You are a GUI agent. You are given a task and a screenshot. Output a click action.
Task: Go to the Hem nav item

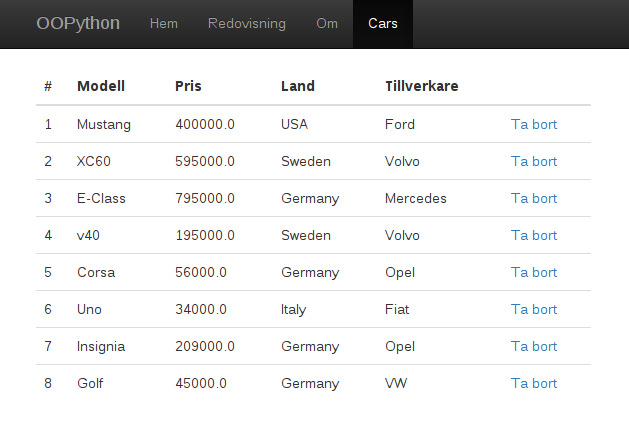pyautogui.click(x=164, y=23)
